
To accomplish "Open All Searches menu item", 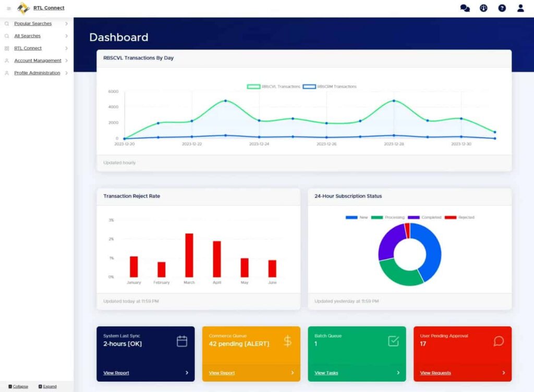I will click(x=27, y=36).
